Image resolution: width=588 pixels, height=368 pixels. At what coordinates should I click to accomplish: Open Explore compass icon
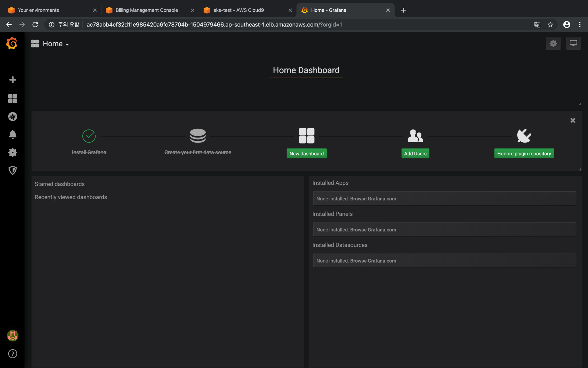click(12, 116)
